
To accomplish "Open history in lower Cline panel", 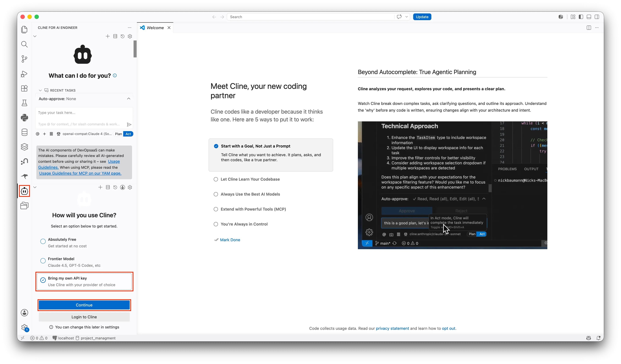I will pos(115,187).
